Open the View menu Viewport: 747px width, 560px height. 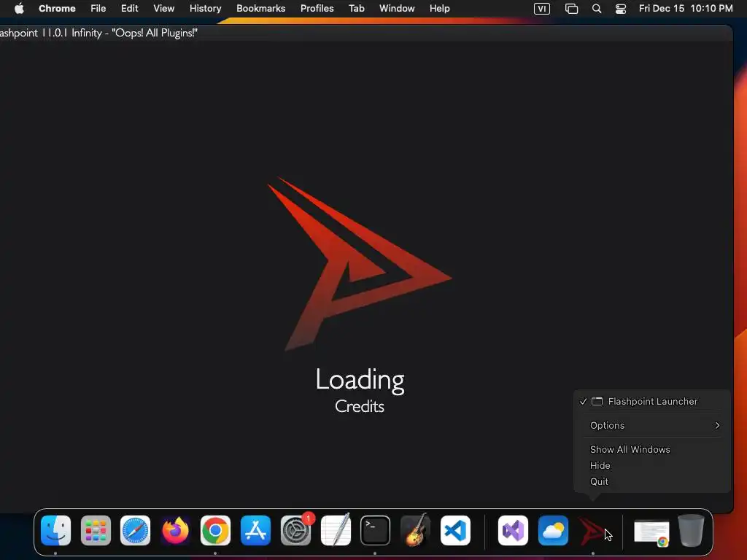pyautogui.click(x=164, y=9)
